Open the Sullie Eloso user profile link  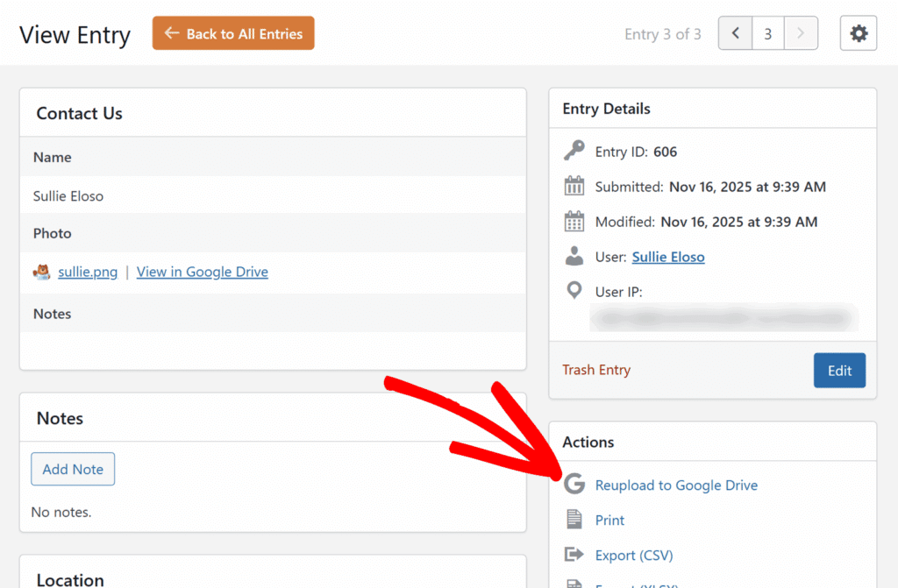point(668,257)
